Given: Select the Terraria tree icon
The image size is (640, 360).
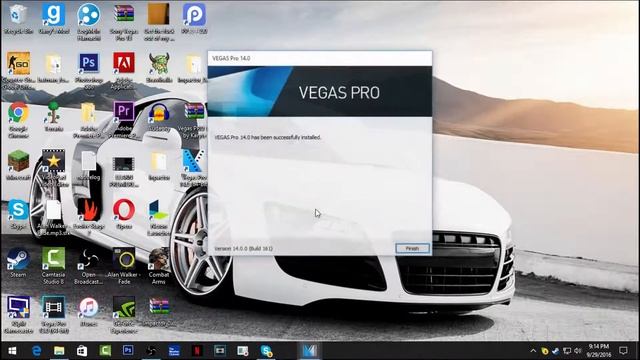Looking at the screenshot, I should pos(53,116).
